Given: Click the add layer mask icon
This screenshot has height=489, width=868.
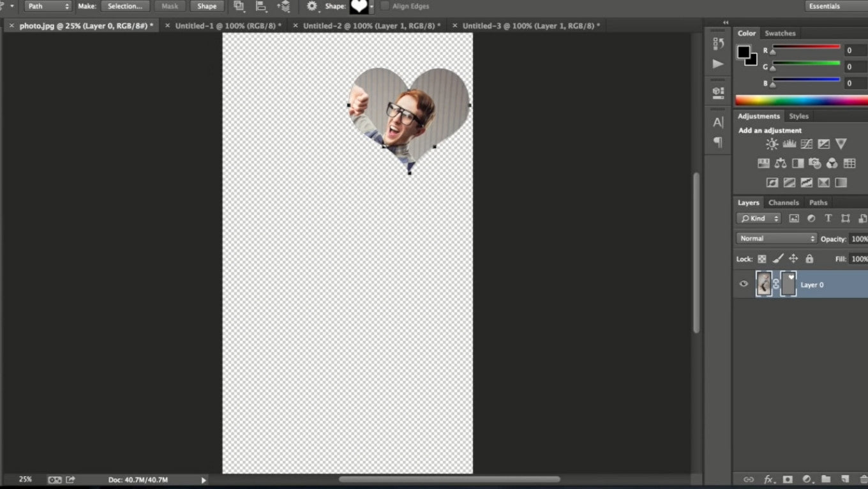Looking at the screenshot, I should [788, 479].
